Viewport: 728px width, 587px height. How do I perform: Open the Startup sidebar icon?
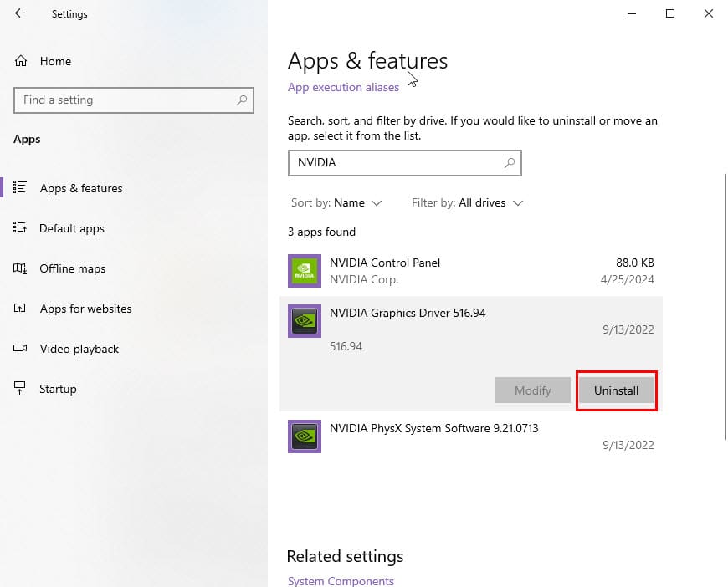coord(19,388)
